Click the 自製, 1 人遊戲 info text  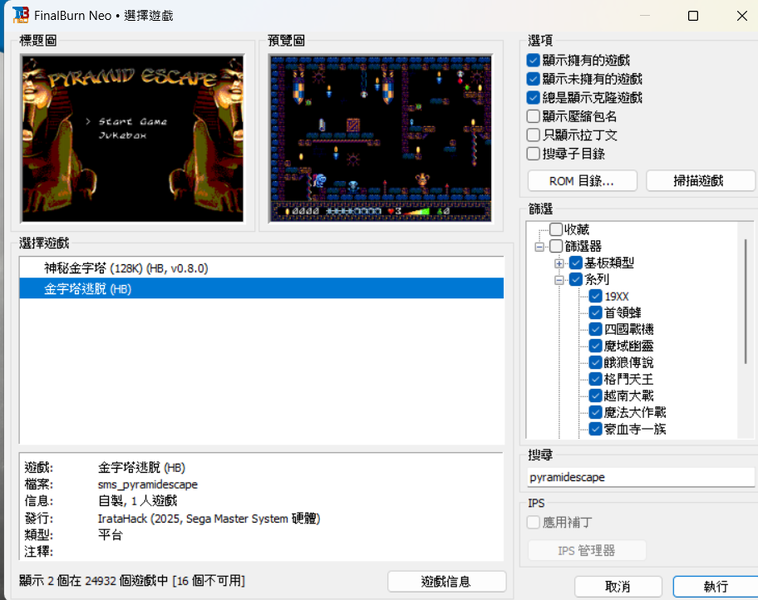(x=138, y=501)
